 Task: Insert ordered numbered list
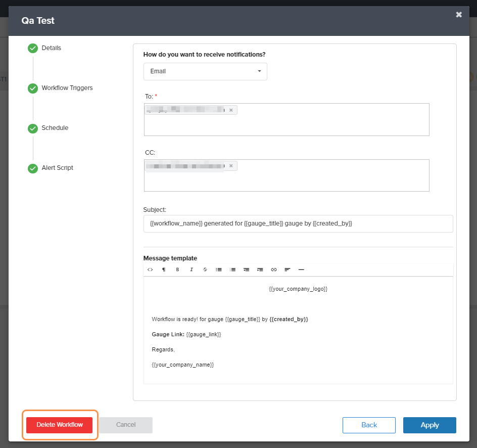[x=233, y=270]
